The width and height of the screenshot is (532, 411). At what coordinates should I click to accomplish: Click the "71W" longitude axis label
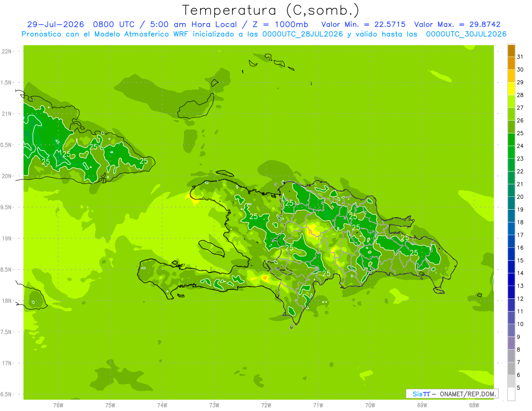tap(318, 405)
